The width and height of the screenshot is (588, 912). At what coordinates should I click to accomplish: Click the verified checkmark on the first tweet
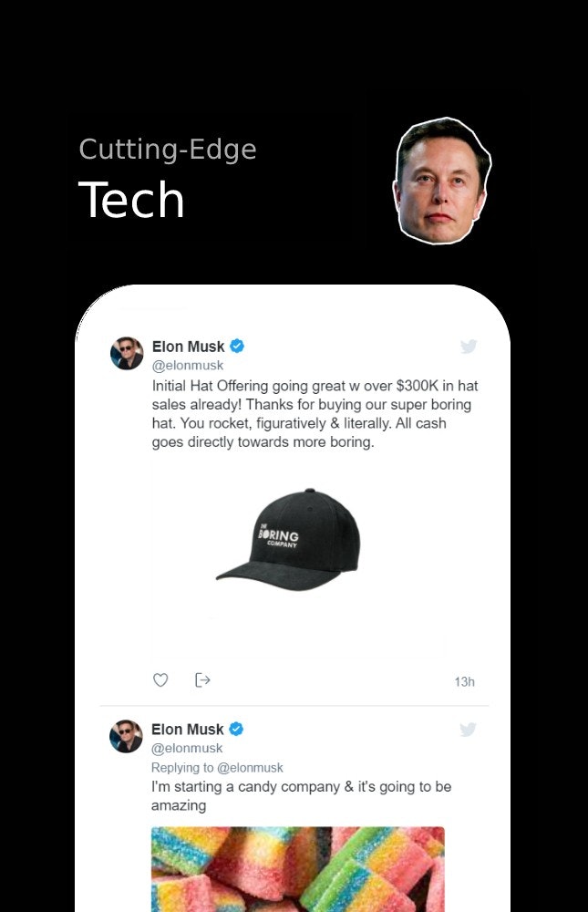click(x=236, y=347)
